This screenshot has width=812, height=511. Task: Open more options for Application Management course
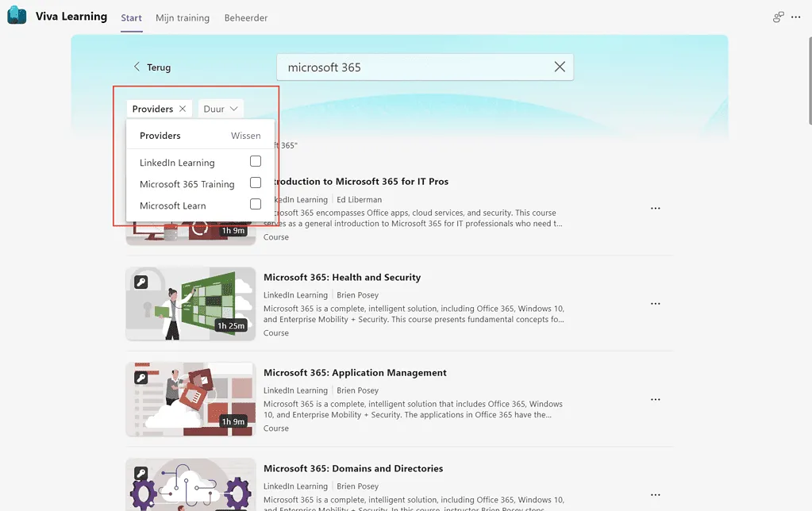(x=655, y=400)
